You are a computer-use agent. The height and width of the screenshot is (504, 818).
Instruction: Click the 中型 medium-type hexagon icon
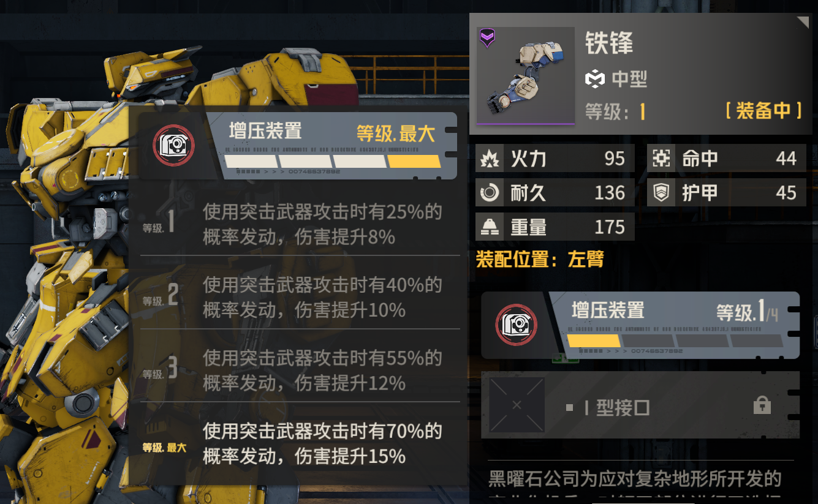point(595,79)
